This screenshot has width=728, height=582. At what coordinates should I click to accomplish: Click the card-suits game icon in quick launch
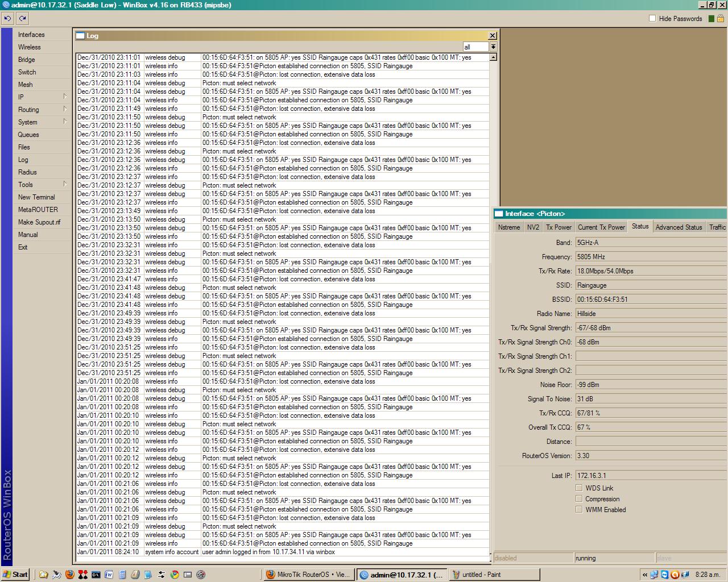tap(82, 575)
